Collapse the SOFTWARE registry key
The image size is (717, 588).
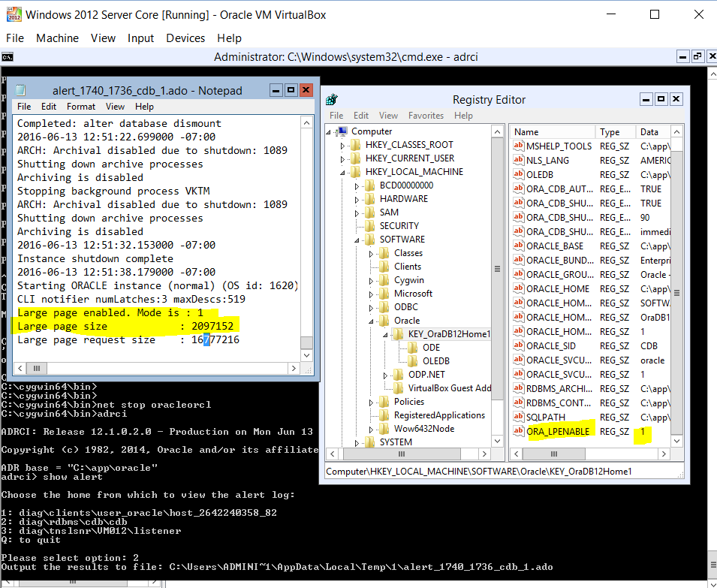357,240
